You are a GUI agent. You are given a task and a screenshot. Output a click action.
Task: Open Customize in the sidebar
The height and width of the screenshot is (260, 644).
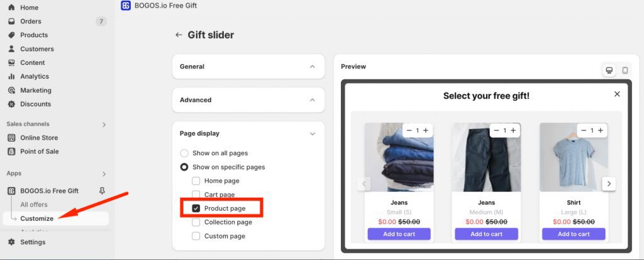pos(36,218)
